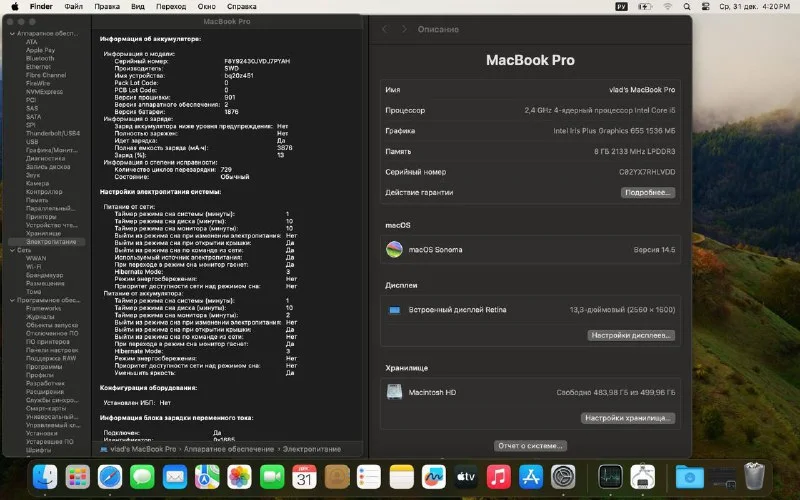Collapse the Сеть sidebar section
The image size is (800, 500).
[x=12, y=251]
